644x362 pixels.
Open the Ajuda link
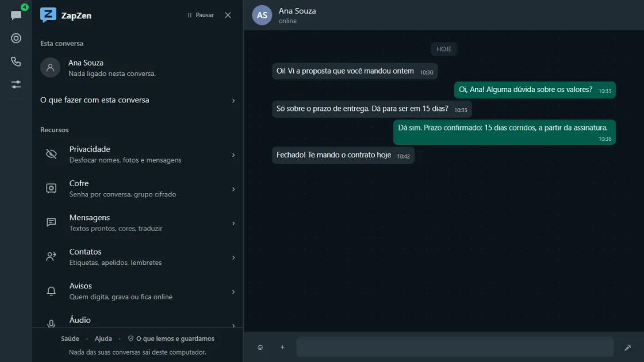(x=103, y=338)
